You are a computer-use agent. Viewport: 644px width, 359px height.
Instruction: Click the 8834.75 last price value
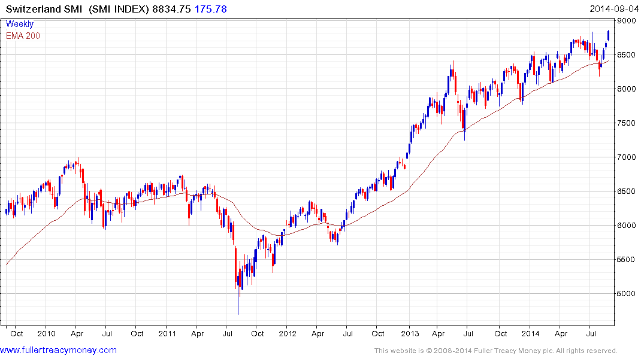click(172, 9)
